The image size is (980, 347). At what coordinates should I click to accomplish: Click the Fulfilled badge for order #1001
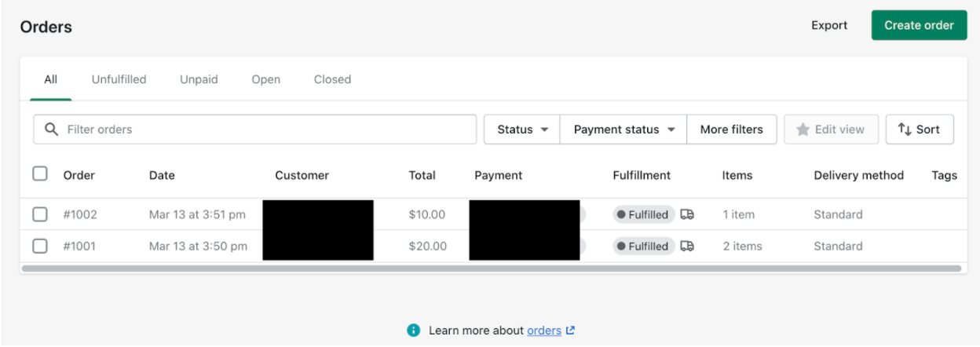[x=644, y=246]
